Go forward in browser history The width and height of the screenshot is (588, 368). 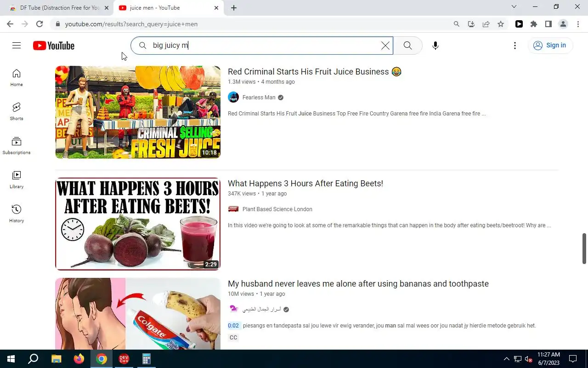[25, 24]
